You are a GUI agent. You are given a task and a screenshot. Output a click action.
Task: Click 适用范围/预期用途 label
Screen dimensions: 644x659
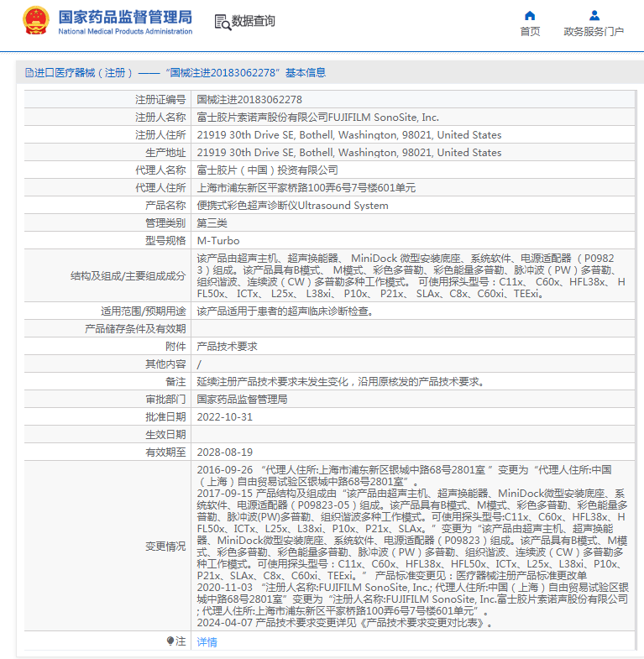pos(143,311)
